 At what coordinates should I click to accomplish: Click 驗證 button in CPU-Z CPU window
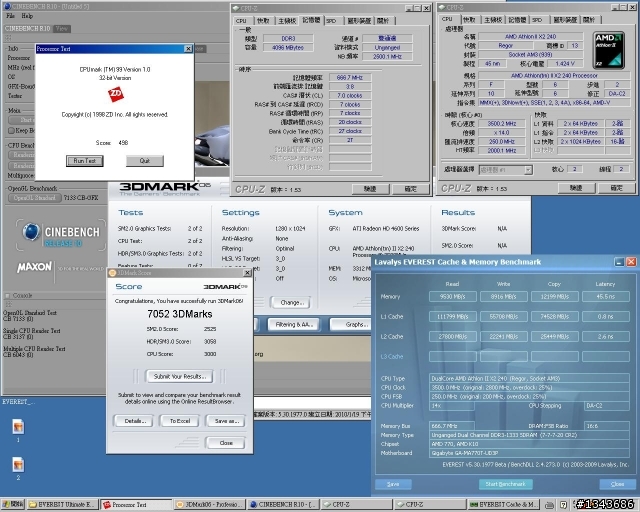(576, 188)
